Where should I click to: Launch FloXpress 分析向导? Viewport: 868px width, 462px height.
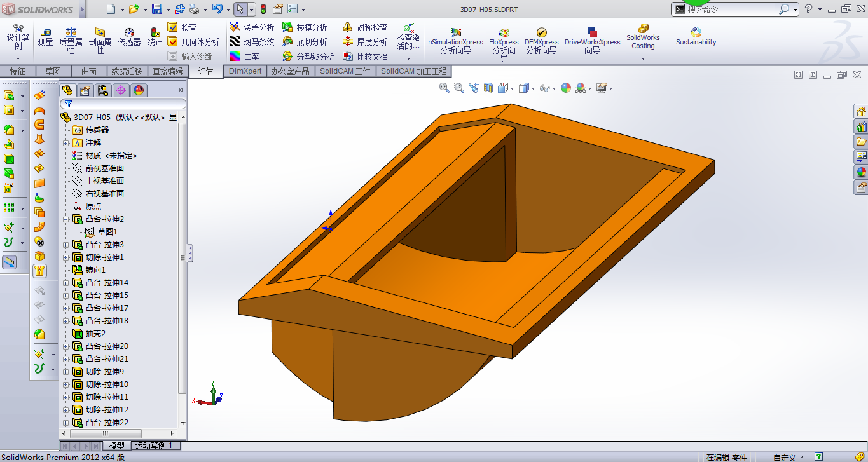[504, 44]
